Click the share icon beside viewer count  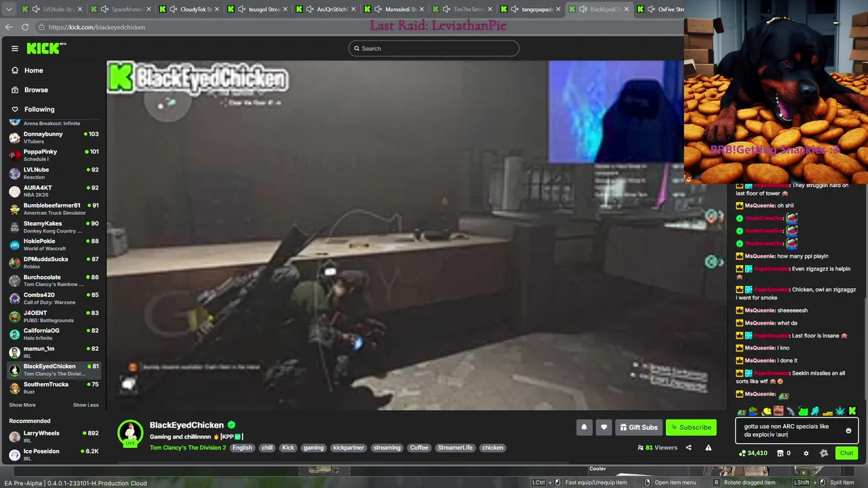tap(688, 447)
